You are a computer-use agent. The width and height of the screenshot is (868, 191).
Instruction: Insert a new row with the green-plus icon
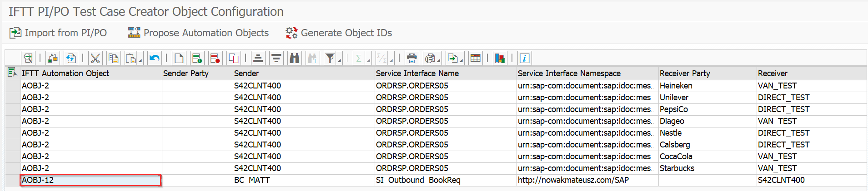pos(197,58)
